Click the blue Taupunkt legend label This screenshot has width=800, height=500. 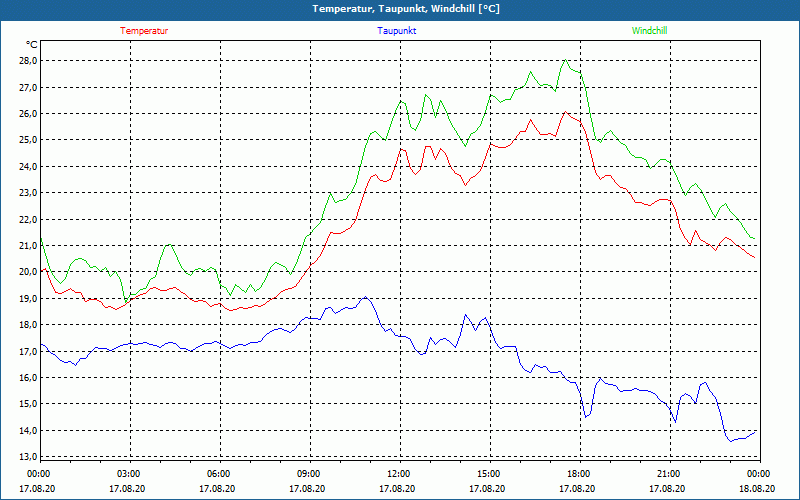pos(396,31)
